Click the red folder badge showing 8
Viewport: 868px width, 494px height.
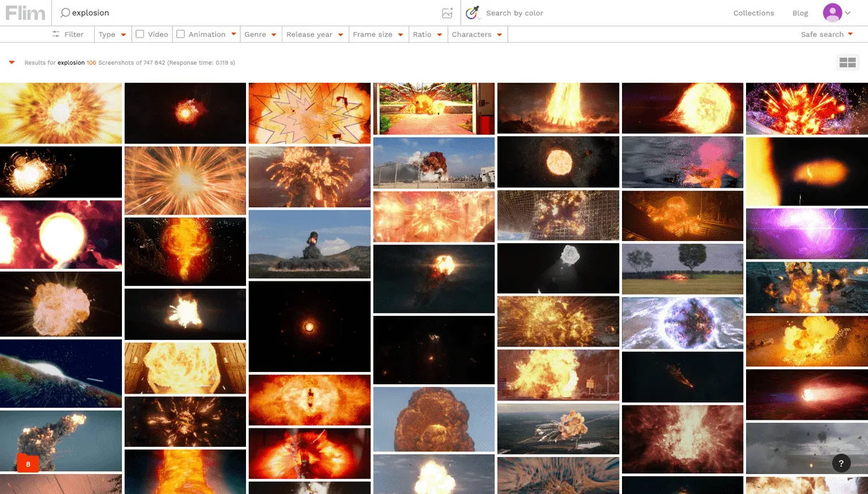(x=28, y=463)
